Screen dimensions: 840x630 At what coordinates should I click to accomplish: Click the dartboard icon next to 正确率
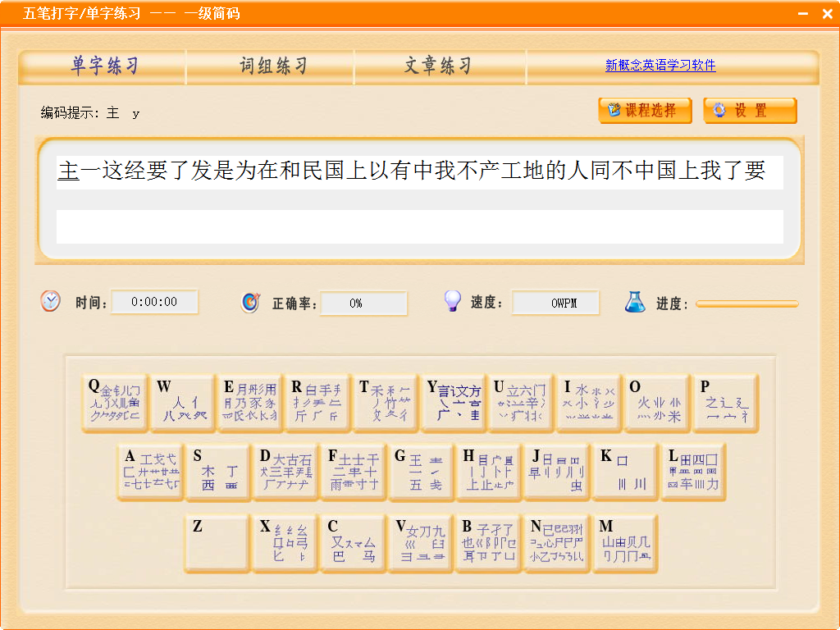[x=251, y=302]
